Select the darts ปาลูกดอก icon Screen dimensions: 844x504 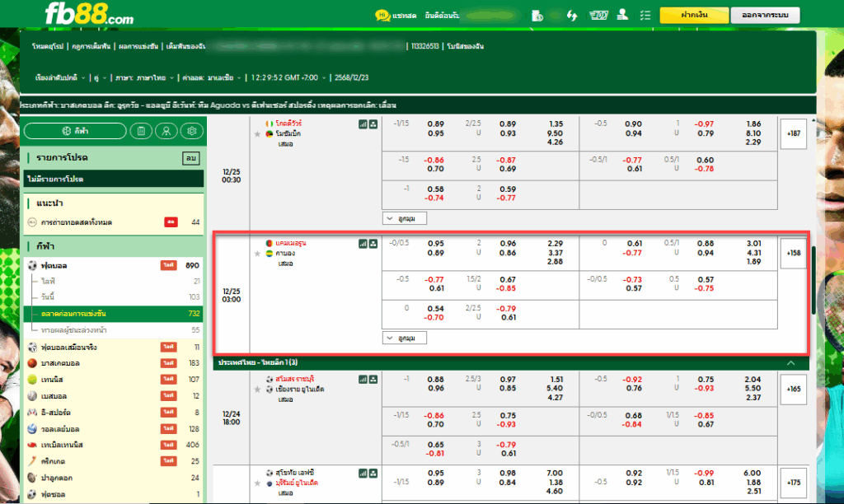pos(32,478)
